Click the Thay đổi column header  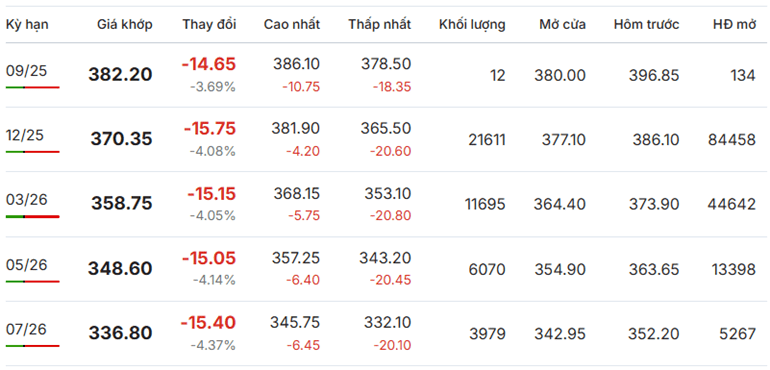click(209, 25)
